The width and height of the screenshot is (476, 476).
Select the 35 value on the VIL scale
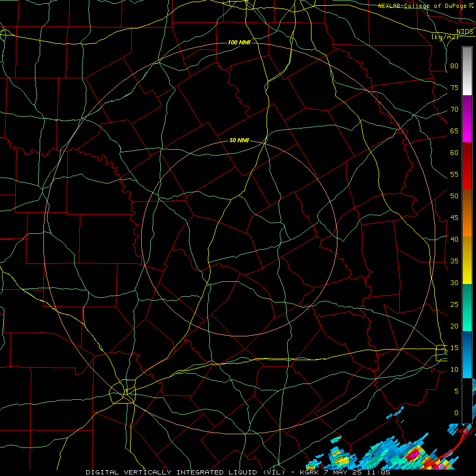(x=454, y=261)
